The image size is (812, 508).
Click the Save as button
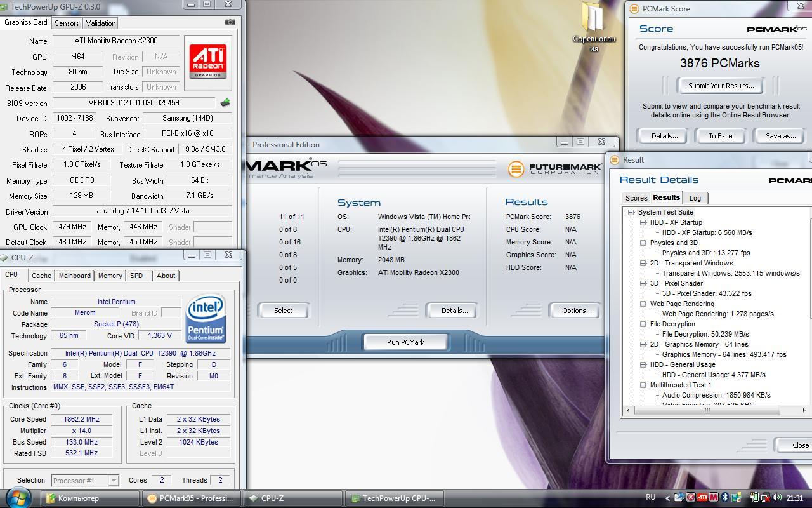click(x=780, y=136)
